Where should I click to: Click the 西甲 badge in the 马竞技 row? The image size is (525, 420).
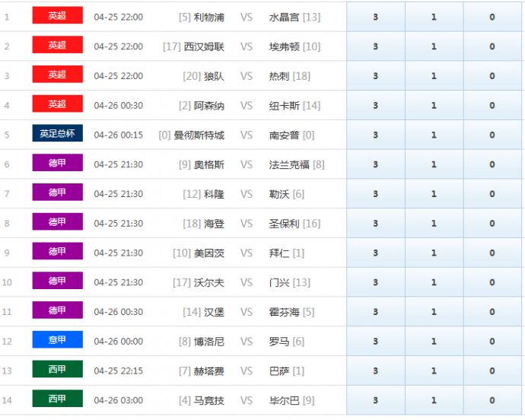pyautogui.click(x=57, y=399)
